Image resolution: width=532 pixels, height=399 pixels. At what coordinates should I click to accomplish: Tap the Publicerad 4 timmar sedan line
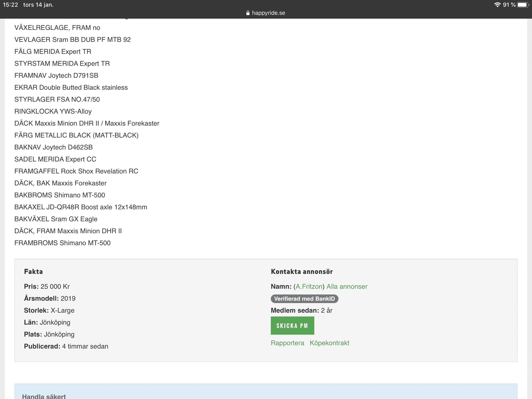click(x=66, y=346)
